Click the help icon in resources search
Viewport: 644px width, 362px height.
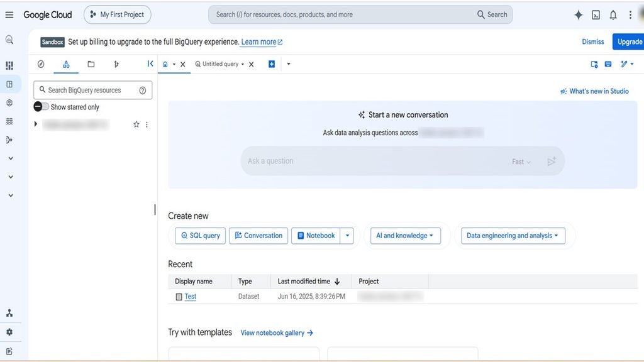coord(143,90)
